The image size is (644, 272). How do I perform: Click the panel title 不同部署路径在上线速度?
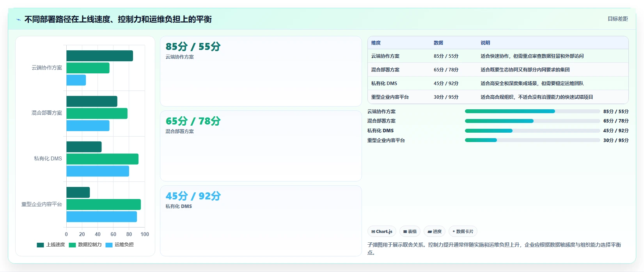[x=118, y=19]
